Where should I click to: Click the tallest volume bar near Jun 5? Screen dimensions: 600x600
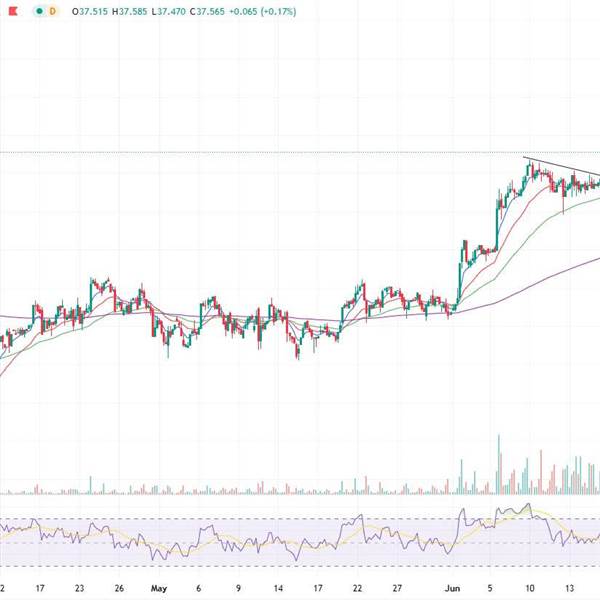(499, 464)
